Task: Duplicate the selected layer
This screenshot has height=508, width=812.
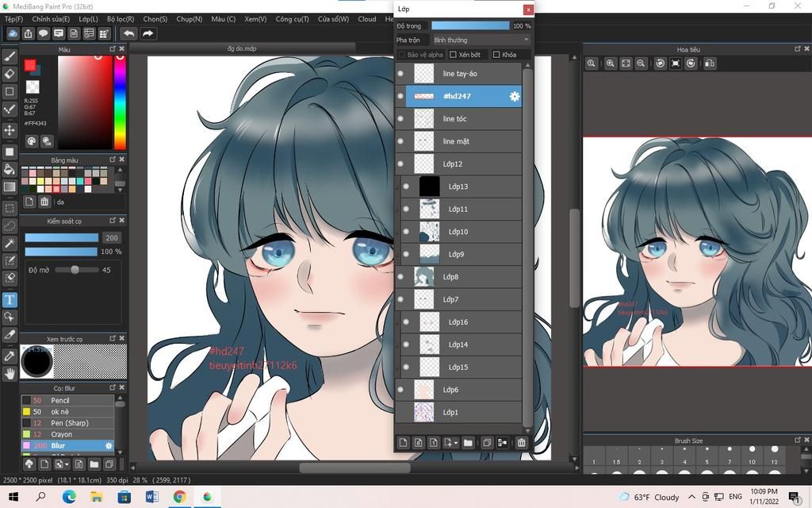Action: click(x=487, y=442)
